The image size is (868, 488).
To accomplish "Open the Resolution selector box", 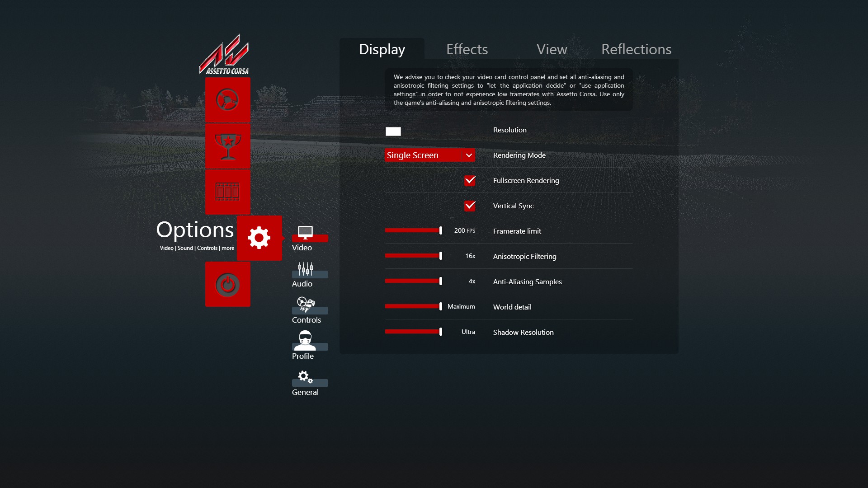I will 393,131.
